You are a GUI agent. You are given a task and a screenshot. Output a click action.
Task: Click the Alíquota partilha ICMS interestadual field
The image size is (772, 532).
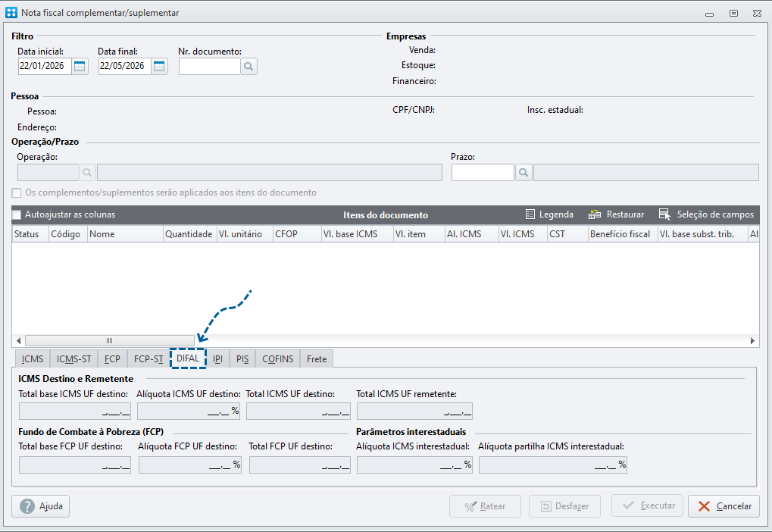tap(553, 465)
